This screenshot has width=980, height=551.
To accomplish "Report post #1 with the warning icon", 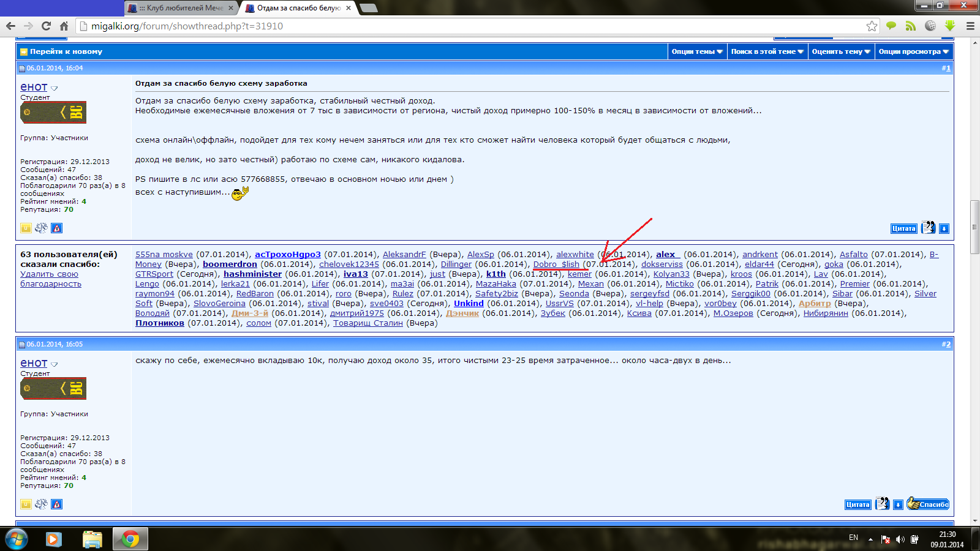I will 57,228.
